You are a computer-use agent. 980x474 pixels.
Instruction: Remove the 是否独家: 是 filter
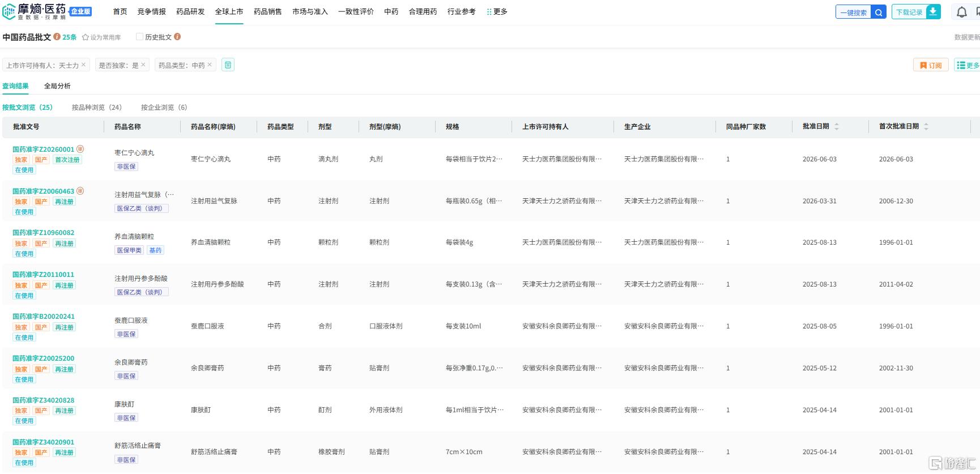coord(143,65)
